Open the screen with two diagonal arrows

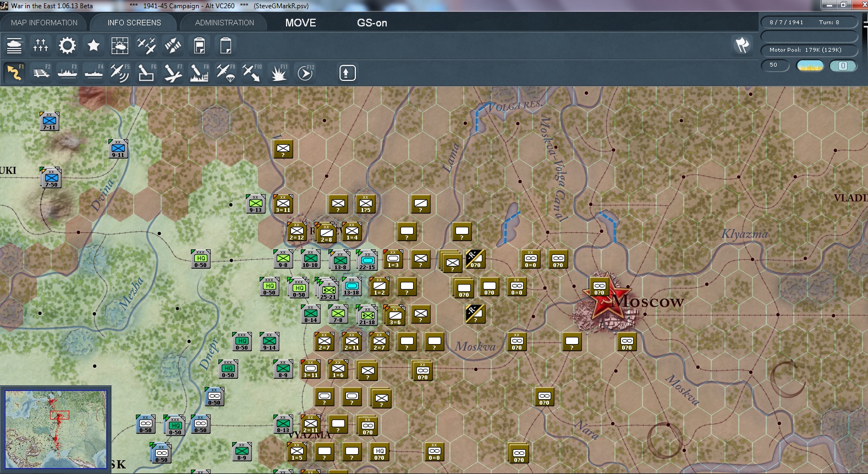tap(173, 45)
